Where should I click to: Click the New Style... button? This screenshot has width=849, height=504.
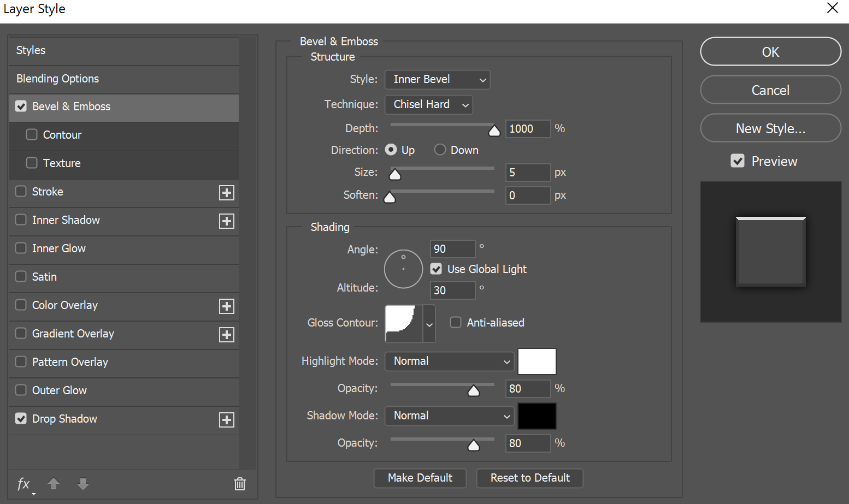pos(770,128)
